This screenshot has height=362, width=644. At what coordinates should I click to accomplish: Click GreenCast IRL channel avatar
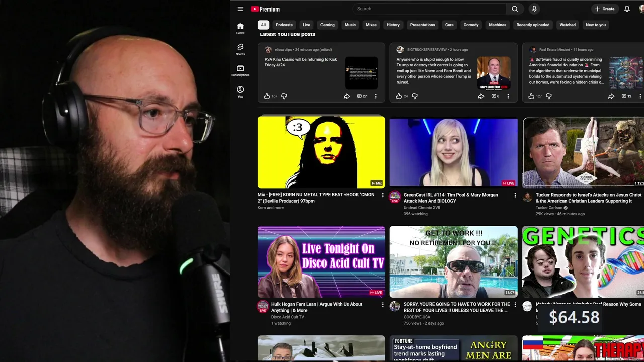(x=395, y=197)
